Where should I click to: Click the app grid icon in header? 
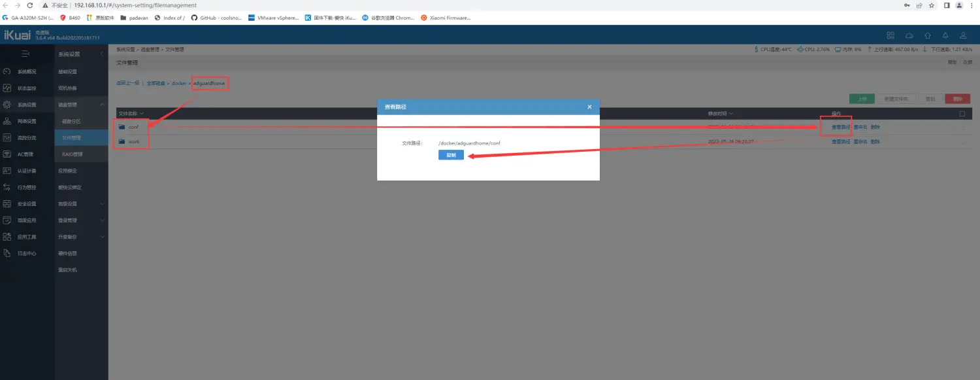pyautogui.click(x=890, y=35)
